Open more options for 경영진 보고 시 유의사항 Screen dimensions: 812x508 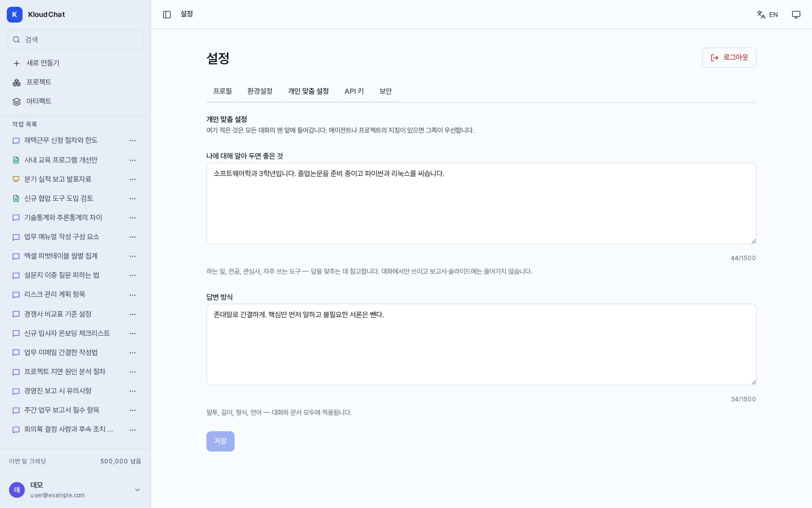tap(133, 391)
